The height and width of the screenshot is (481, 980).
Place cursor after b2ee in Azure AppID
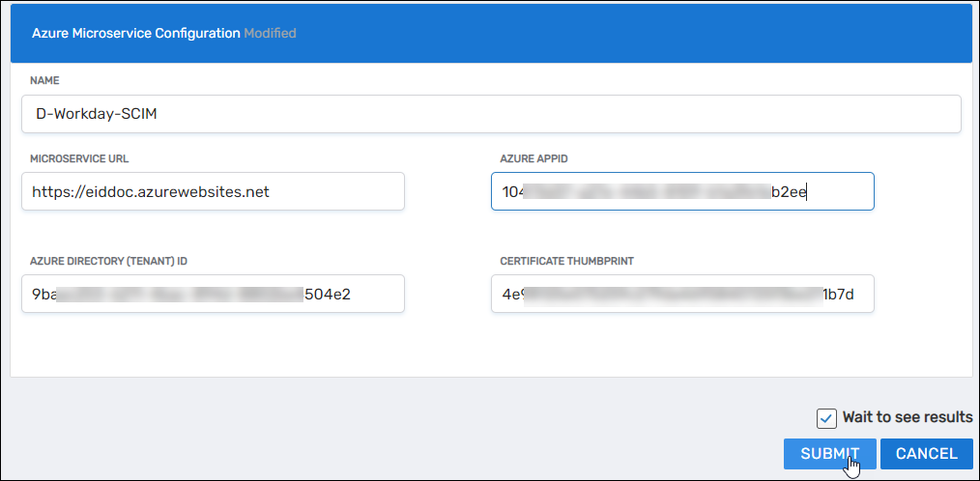[808, 191]
